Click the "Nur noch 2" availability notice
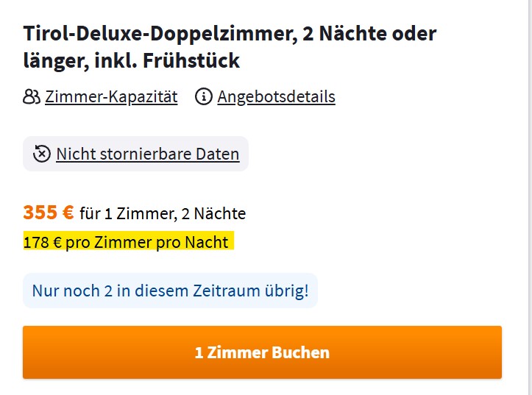Screen dimensions: 532x395 (x=66, y=291)
